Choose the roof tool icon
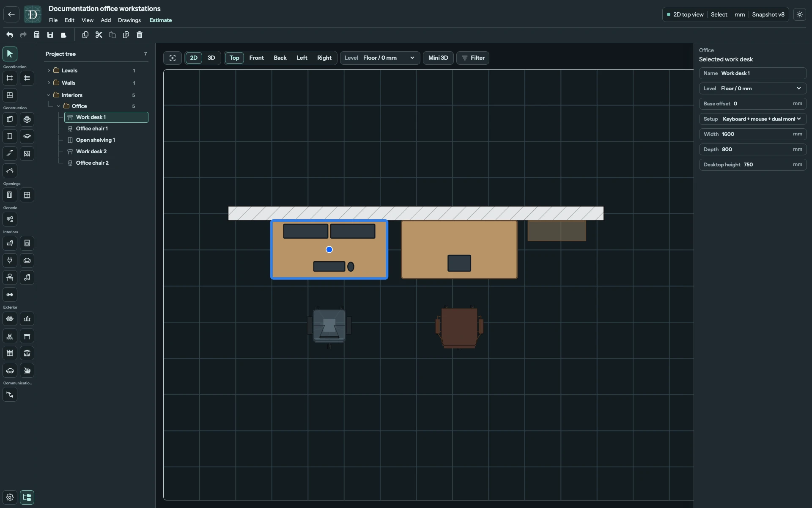 coord(10,171)
